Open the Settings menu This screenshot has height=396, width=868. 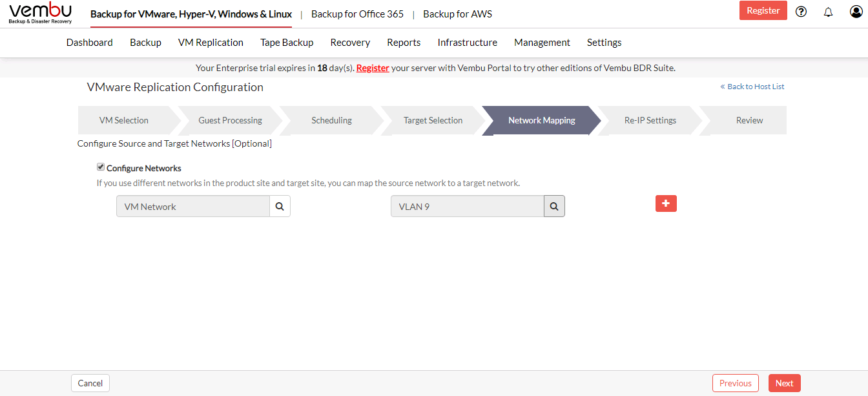pos(604,43)
